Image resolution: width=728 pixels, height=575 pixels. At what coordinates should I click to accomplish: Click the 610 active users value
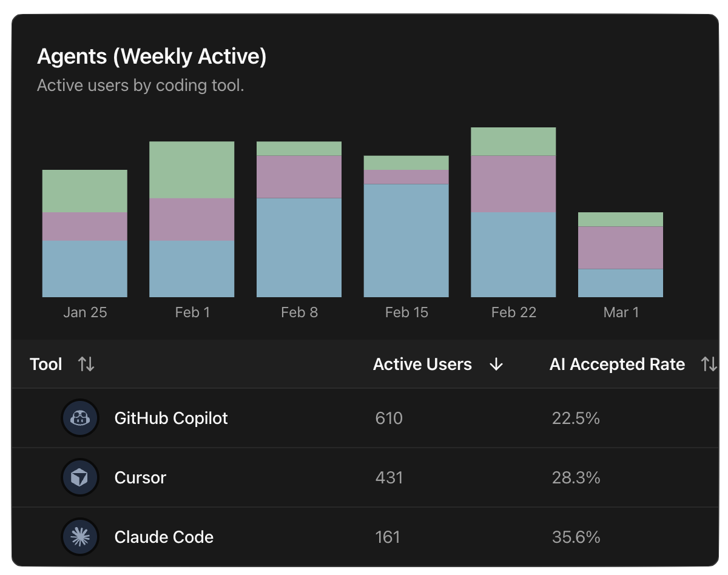(389, 419)
